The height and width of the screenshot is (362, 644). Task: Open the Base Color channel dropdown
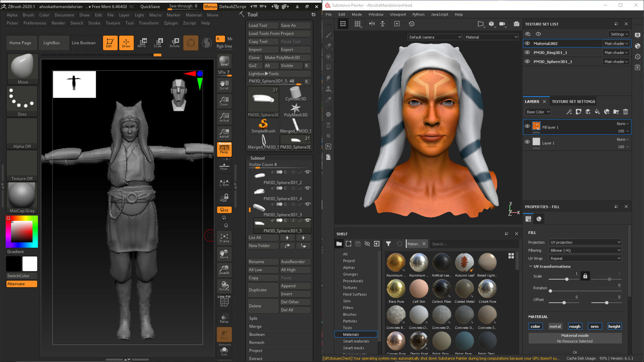(538, 112)
